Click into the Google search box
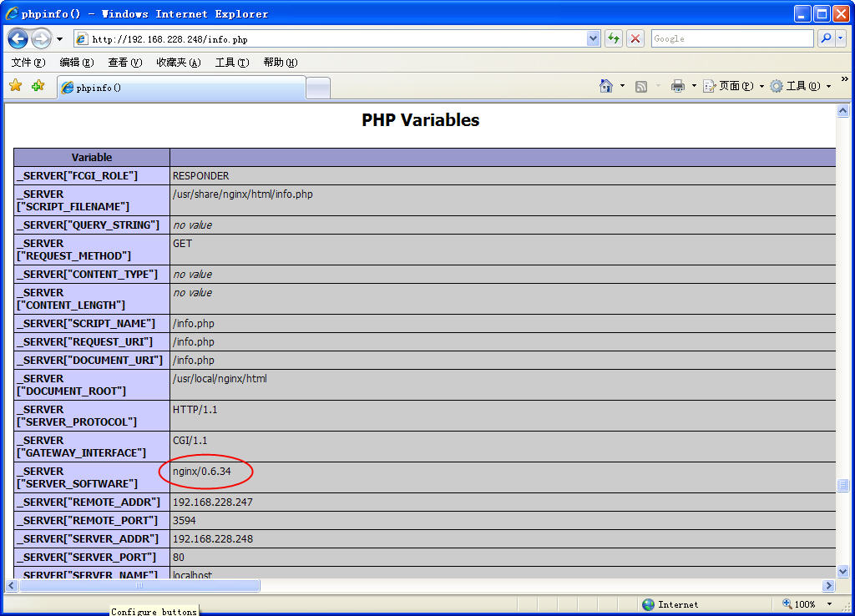The width and height of the screenshot is (855, 616). pos(731,38)
